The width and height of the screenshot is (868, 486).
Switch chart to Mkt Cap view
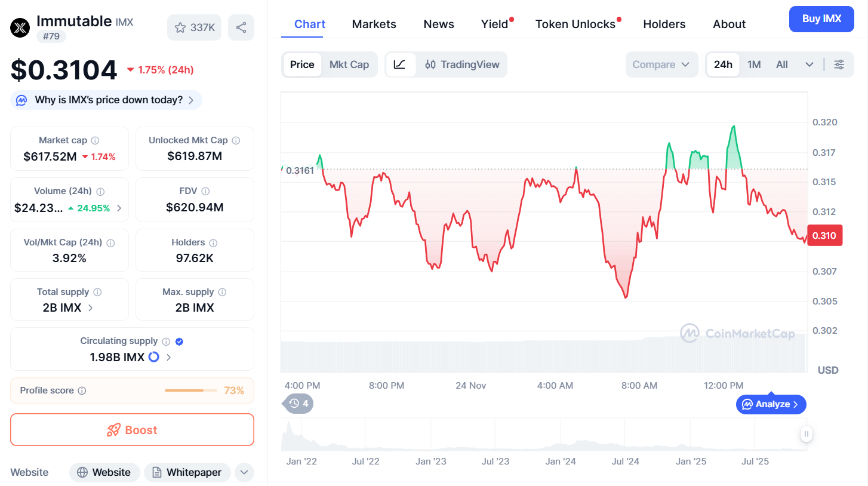pyautogui.click(x=349, y=64)
